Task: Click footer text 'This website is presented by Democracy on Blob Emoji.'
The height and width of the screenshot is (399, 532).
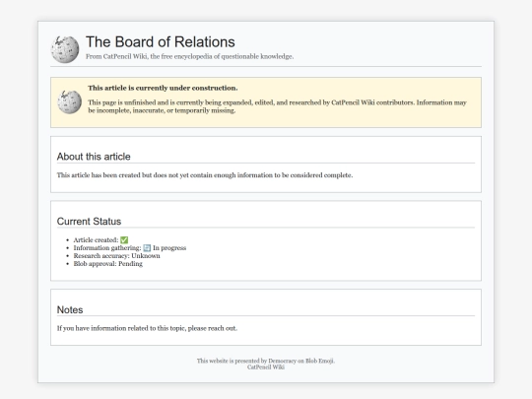Action: click(x=266, y=361)
